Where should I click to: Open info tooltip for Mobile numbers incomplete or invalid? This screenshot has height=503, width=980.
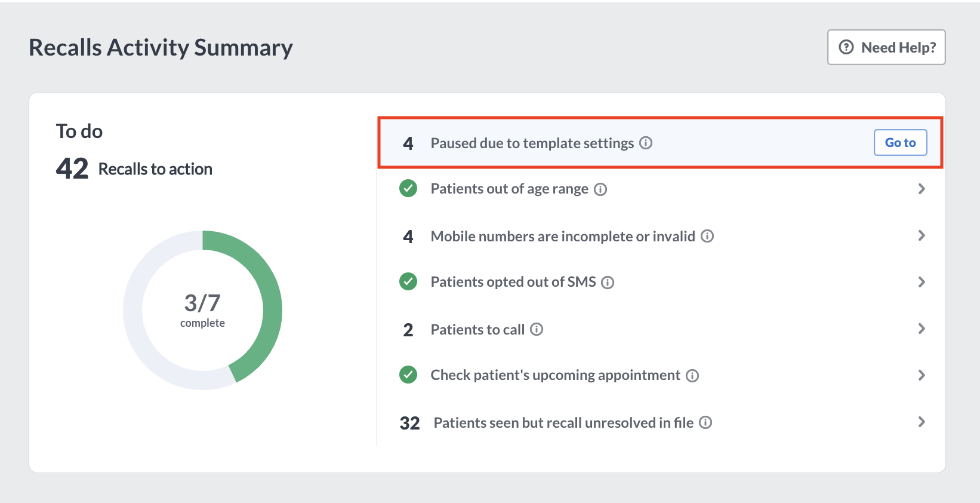point(707,236)
